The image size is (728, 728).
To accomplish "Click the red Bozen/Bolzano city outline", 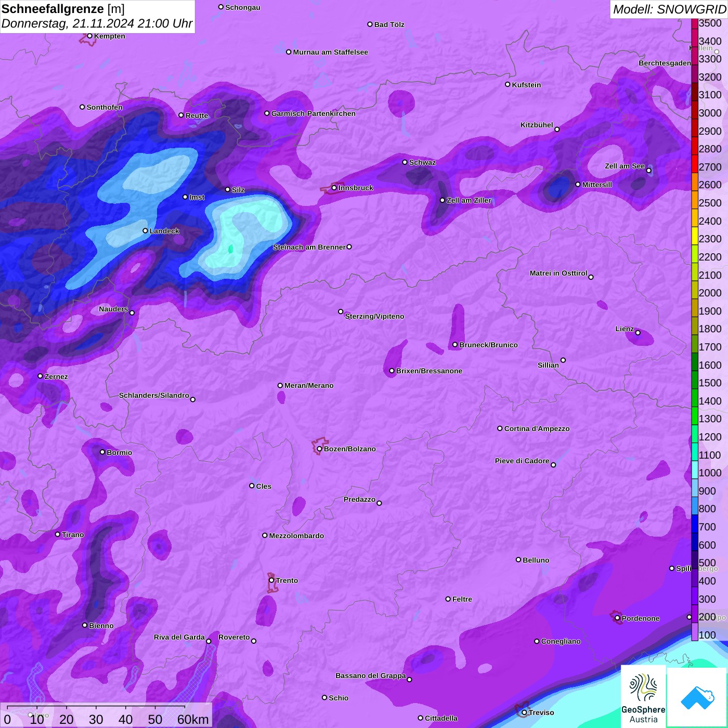I will pyautogui.click(x=319, y=446).
